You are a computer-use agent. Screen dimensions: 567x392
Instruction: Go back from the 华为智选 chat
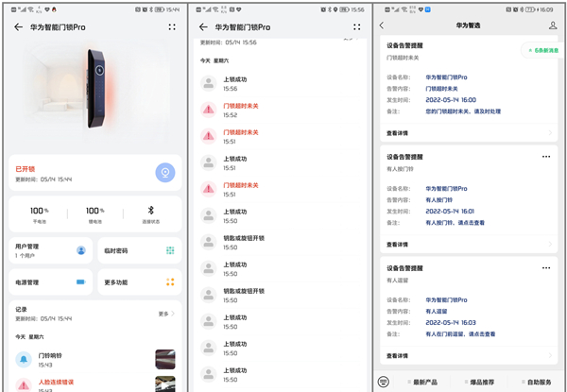382,26
